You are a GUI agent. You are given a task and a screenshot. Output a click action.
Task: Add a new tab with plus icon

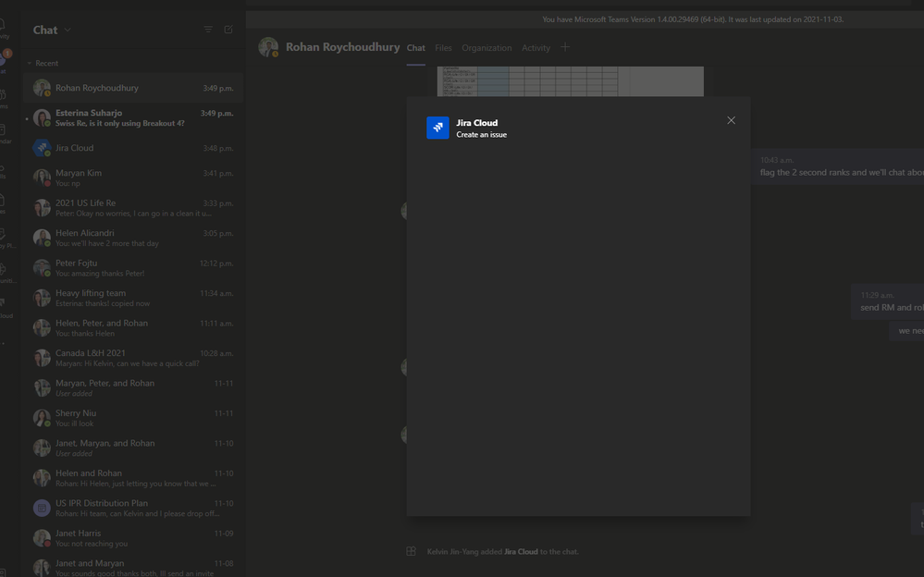click(x=565, y=47)
